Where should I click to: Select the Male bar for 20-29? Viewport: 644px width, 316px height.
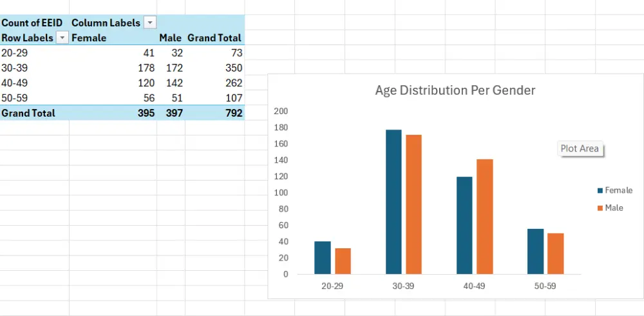click(343, 261)
